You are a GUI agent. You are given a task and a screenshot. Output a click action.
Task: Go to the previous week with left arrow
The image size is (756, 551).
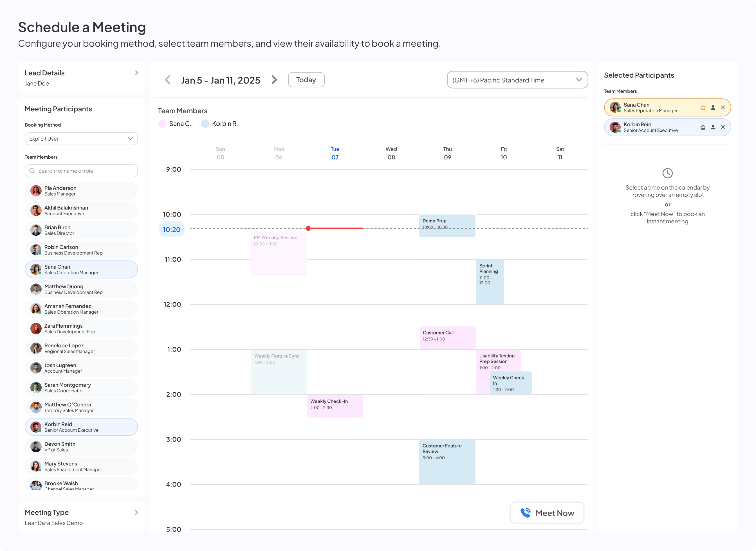pos(167,80)
